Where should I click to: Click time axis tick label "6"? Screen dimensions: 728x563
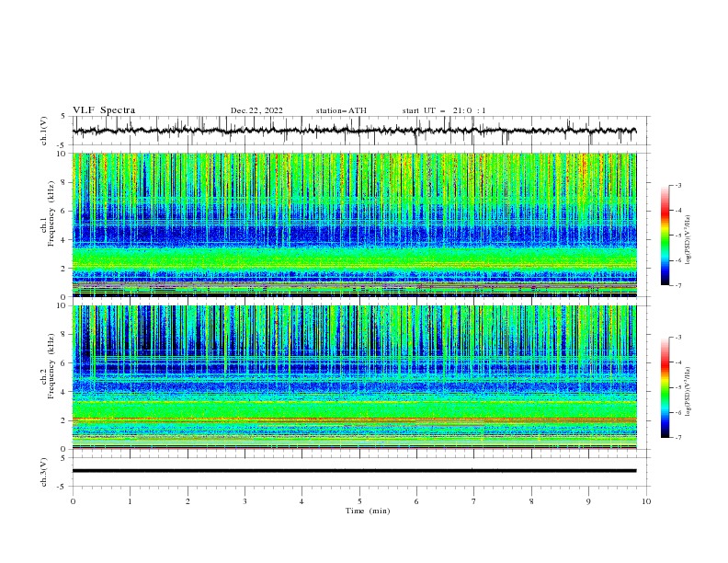(x=416, y=501)
